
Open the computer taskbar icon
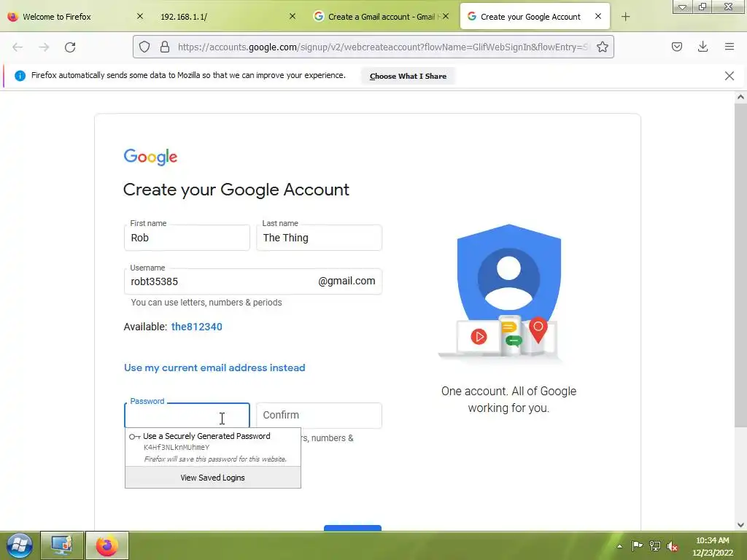tap(62, 545)
